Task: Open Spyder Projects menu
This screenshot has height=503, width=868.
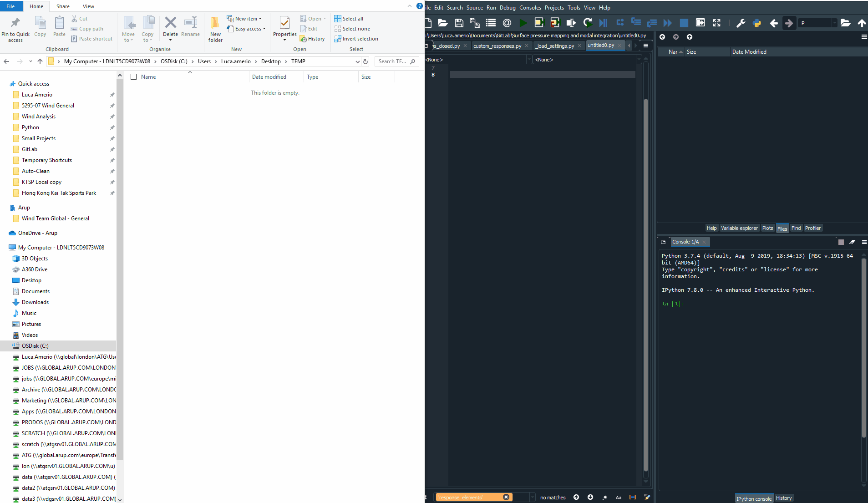Action: point(554,8)
